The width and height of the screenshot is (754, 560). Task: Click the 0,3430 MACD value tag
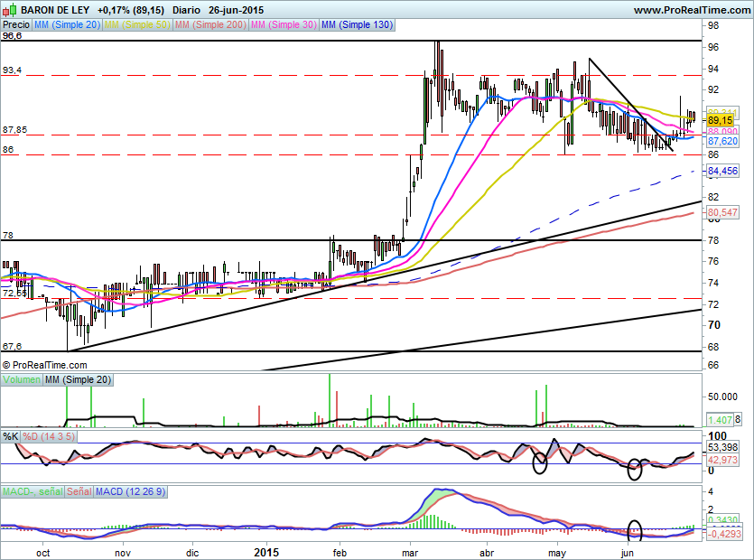tap(722, 519)
